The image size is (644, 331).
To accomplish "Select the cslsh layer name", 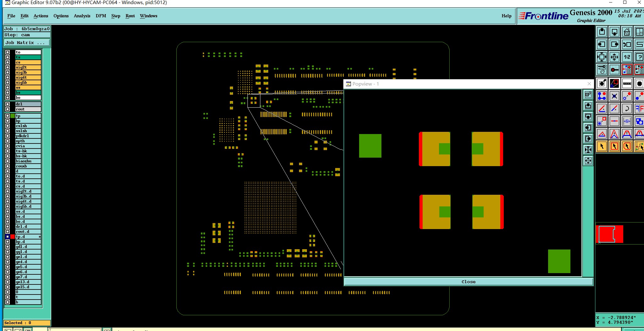I will point(28,126).
